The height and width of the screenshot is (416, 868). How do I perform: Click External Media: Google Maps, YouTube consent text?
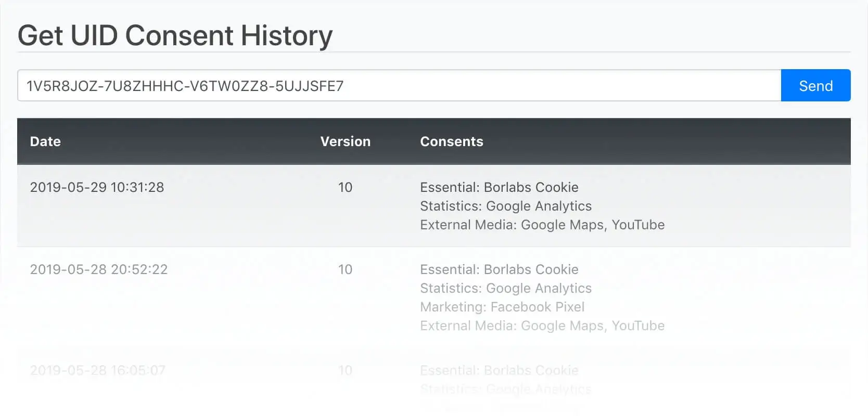point(542,225)
